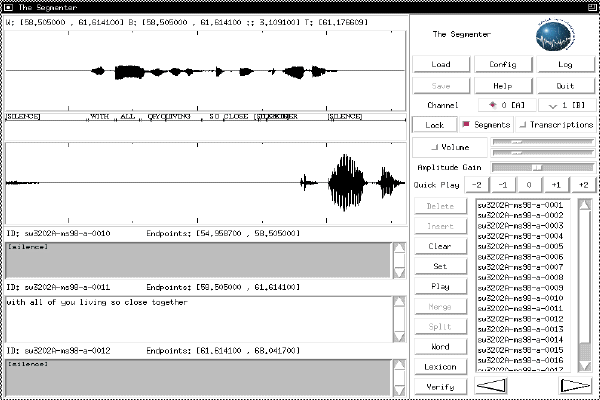Click the Verify button
Screen dimensions: 600x400
440,387
